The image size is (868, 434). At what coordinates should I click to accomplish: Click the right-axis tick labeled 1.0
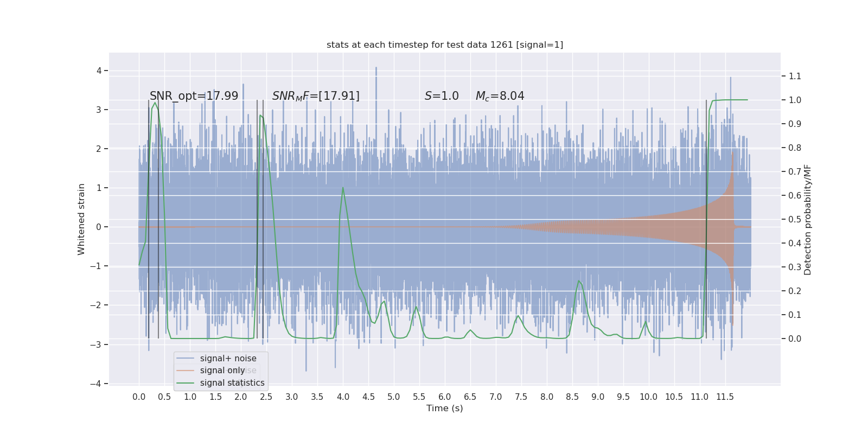tap(795, 100)
